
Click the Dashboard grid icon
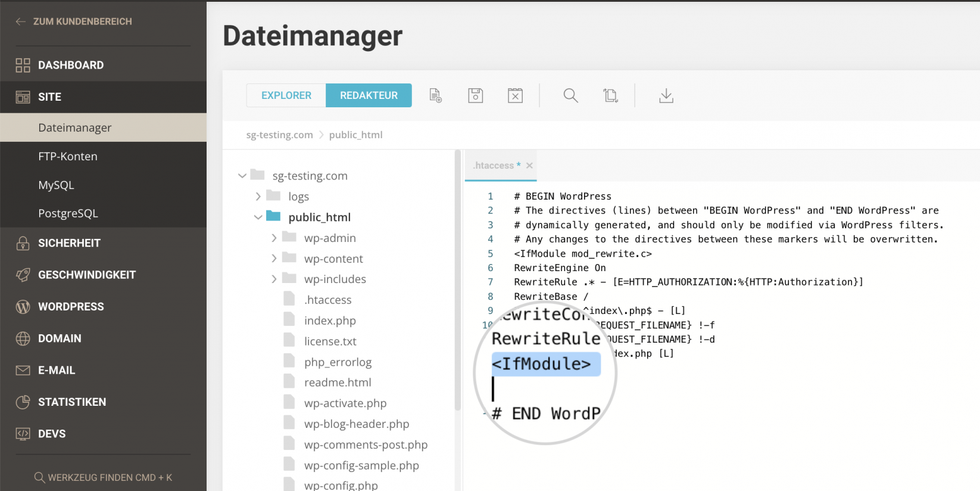click(23, 65)
